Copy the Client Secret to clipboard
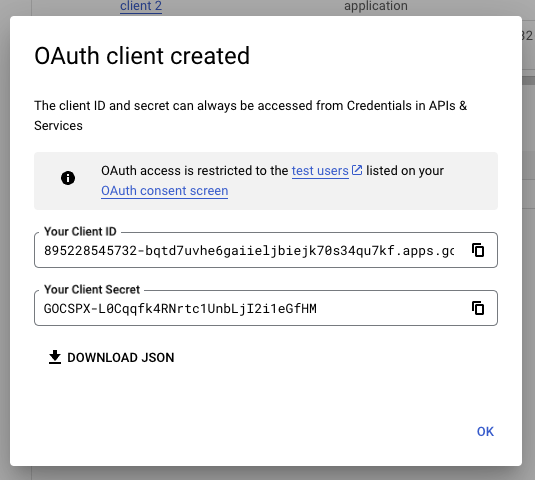Screen dimensions: 535x480 coord(478,308)
